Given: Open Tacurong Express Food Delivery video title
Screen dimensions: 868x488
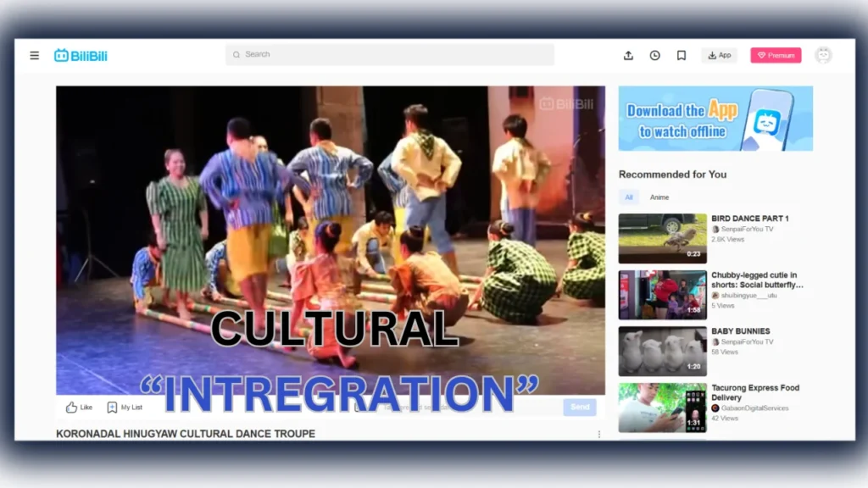Looking at the screenshot, I should [755, 392].
